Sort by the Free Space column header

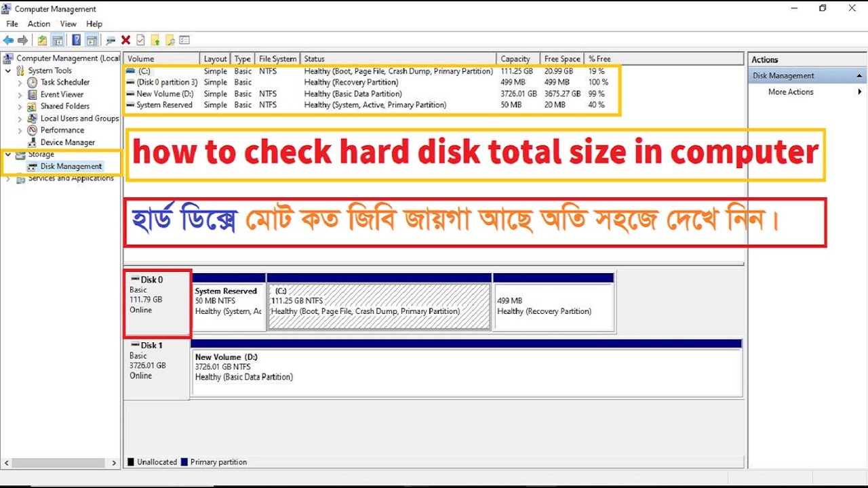pos(563,59)
